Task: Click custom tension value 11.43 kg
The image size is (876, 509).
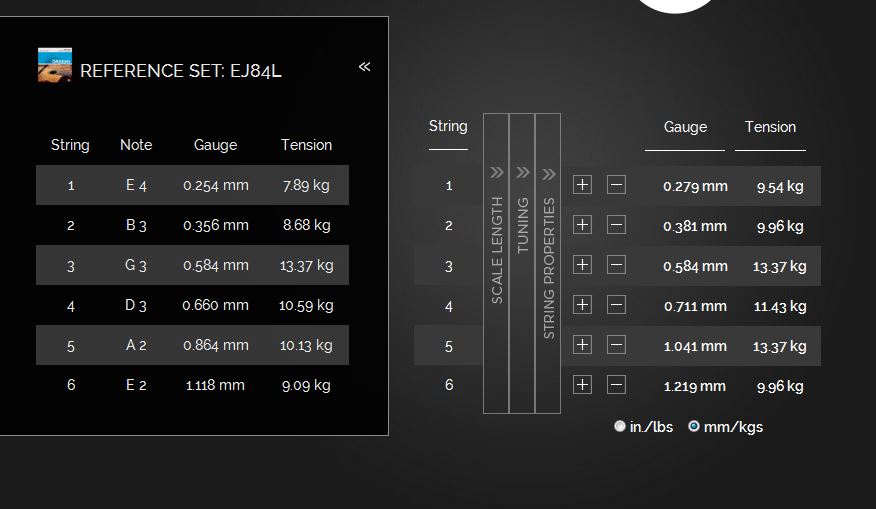Action: click(780, 306)
